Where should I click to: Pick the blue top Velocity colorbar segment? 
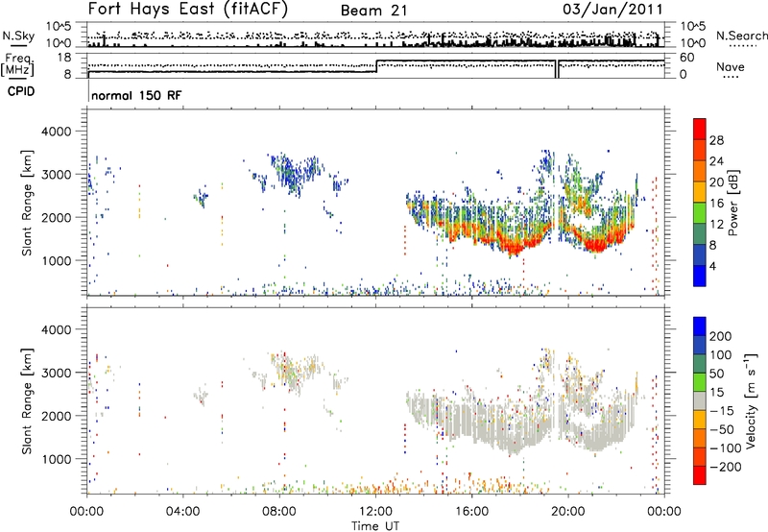(x=700, y=326)
